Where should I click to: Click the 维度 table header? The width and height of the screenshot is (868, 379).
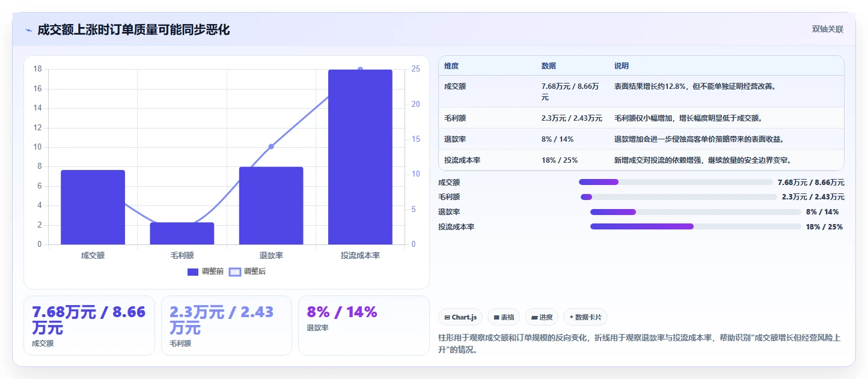(451, 66)
